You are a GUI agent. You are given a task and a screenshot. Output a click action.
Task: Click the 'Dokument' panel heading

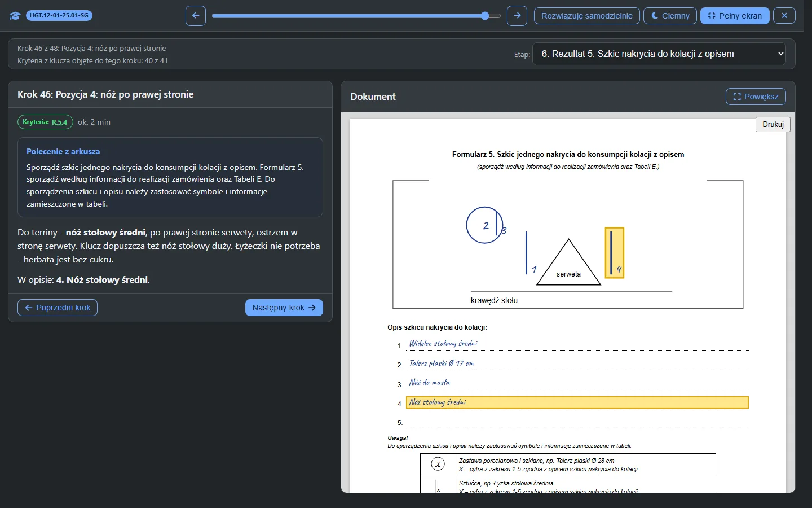[373, 97]
